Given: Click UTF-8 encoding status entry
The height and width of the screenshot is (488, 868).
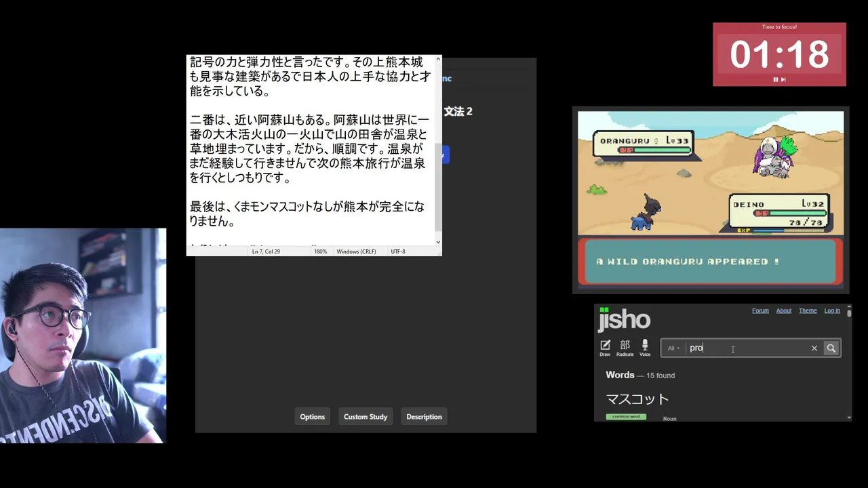Looking at the screenshot, I should click(x=398, y=251).
